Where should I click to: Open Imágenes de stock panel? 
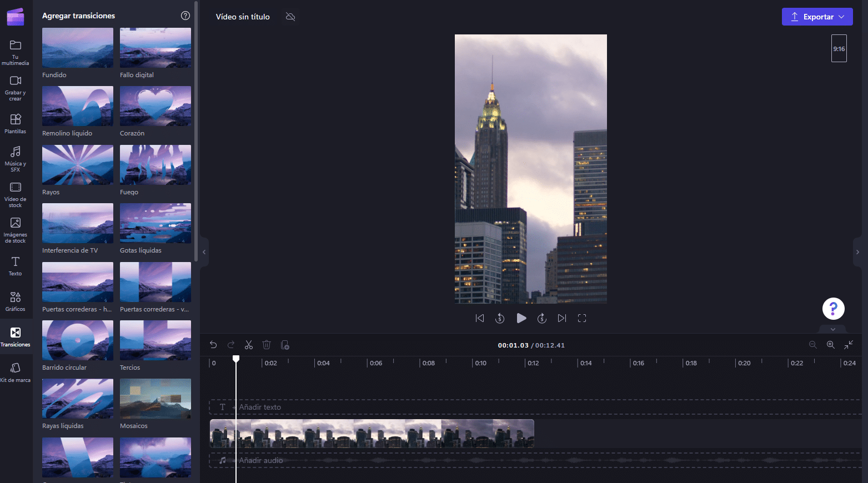point(16,230)
